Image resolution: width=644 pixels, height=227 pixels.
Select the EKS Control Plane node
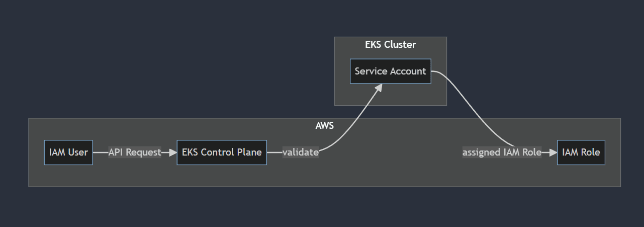coord(222,152)
